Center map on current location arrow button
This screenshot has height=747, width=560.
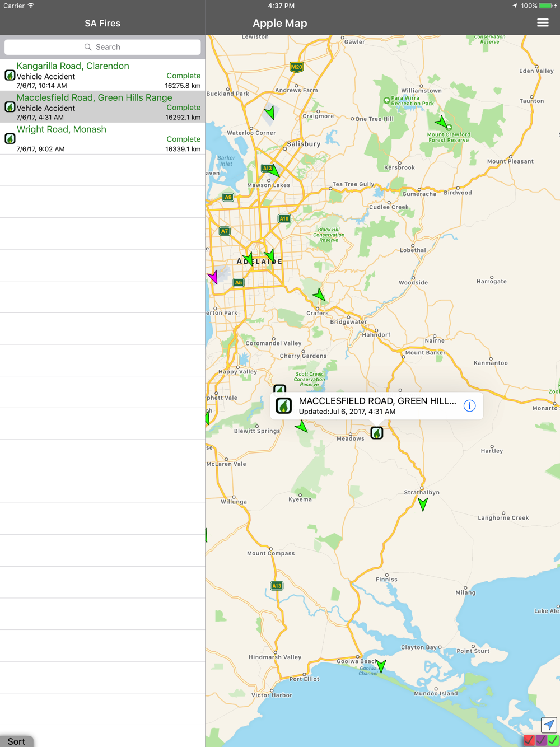pyautogui.click(x=549, y=725)
